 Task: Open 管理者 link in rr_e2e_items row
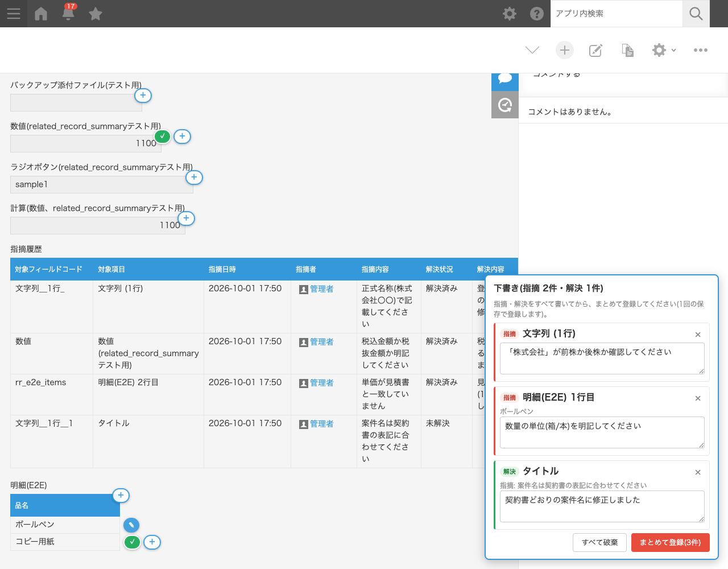pyautogui.click(x=321, y=383)
